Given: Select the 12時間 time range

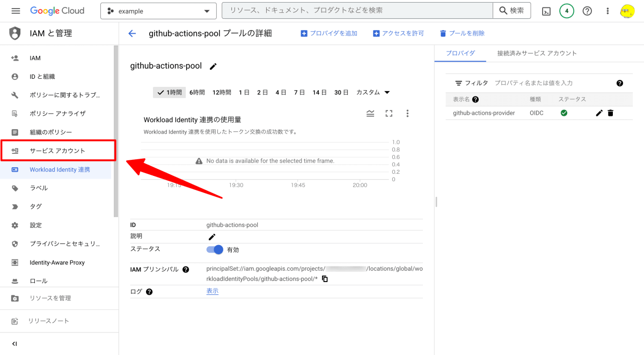Looking at the screenshot, I should [x=222, y=92].
